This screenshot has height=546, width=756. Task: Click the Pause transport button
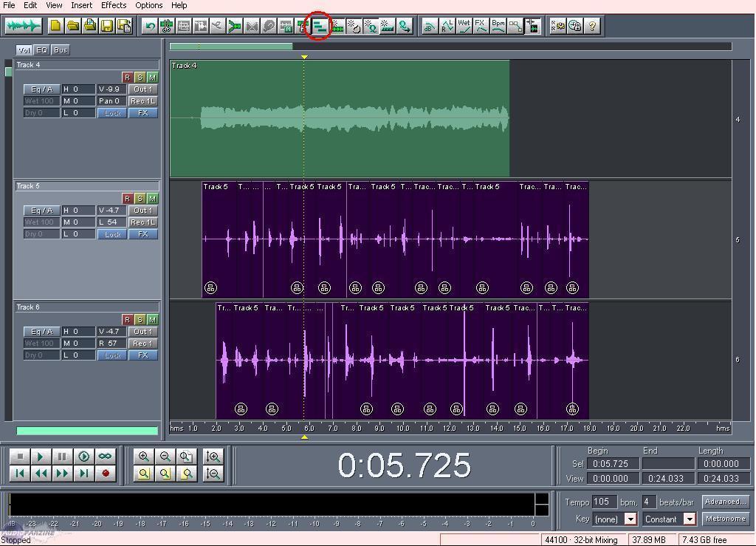(x=62, y=457)
